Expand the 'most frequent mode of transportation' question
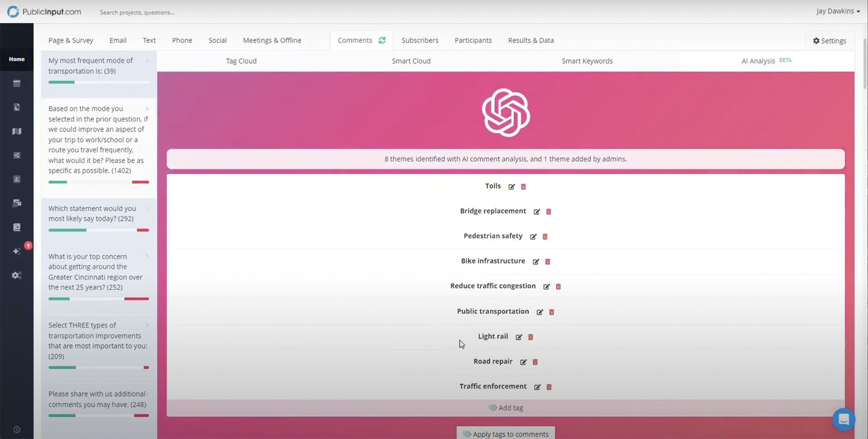This screenshot has height=439, width=868. (147, 61)
